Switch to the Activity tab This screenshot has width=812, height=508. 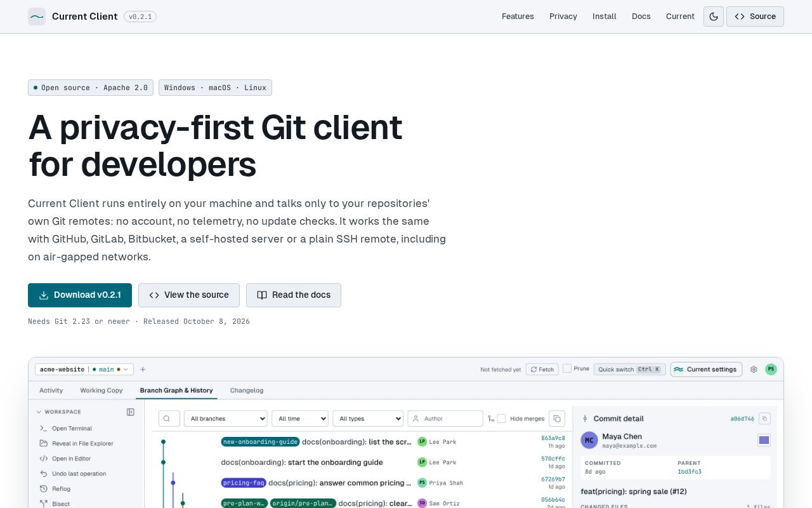[x=51, y=391]
